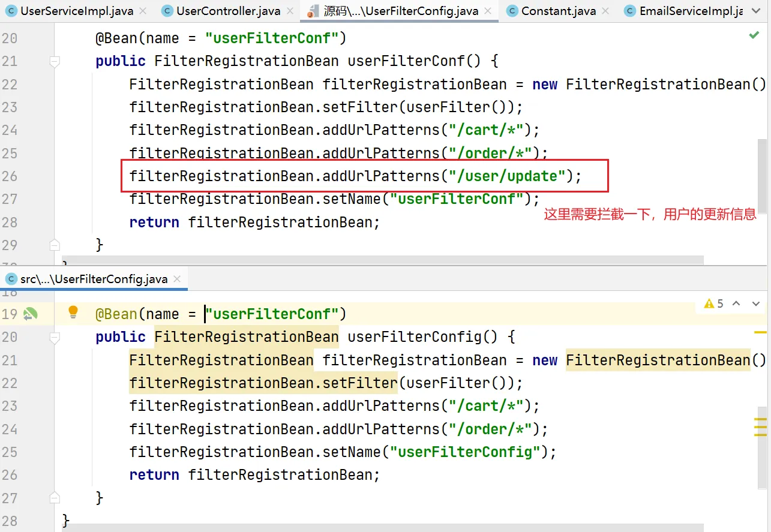Click @Bean annotation on line 20 of upper editor
The height and width of the screenshot is (532, 771).
[x=116, y=38]
